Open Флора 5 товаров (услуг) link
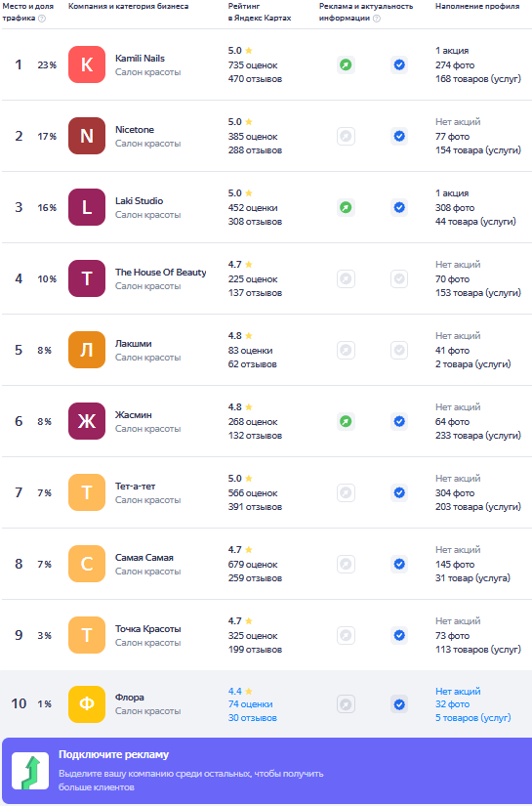 point(473,718)
